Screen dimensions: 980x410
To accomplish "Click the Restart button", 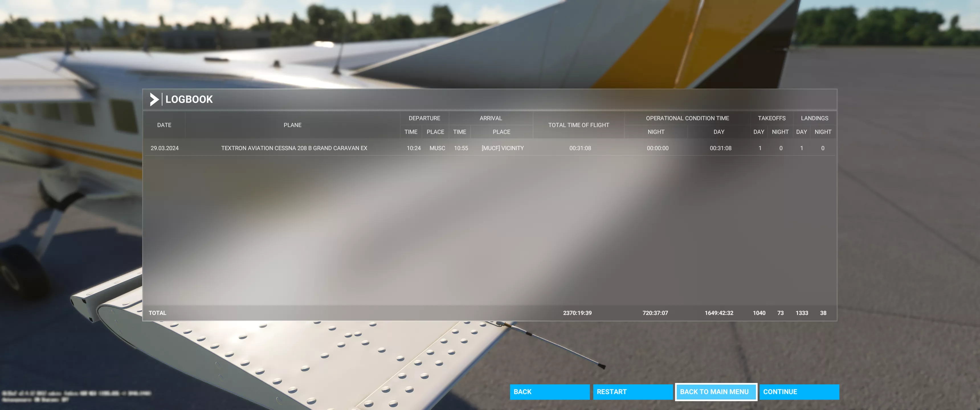I will (633, 392).
